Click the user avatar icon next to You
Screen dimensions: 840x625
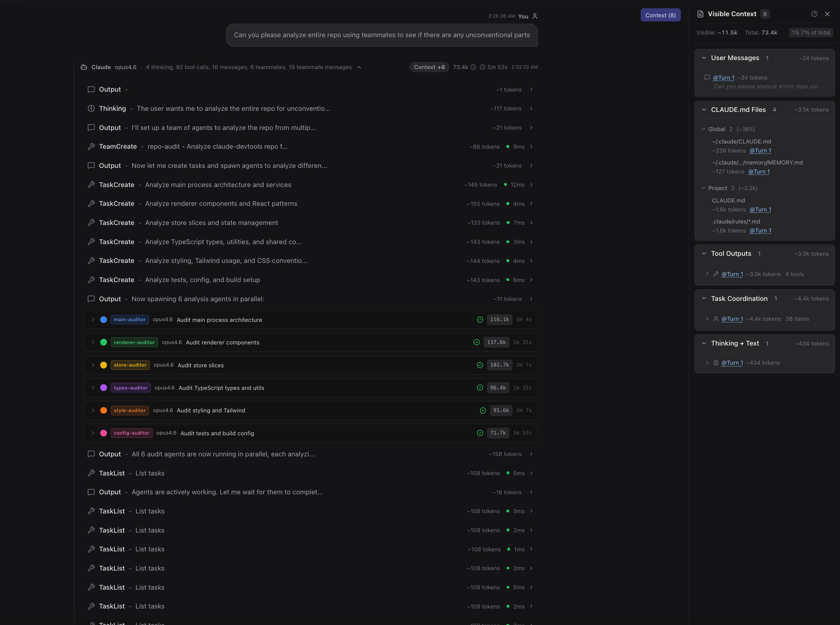[x=534, y=16]
